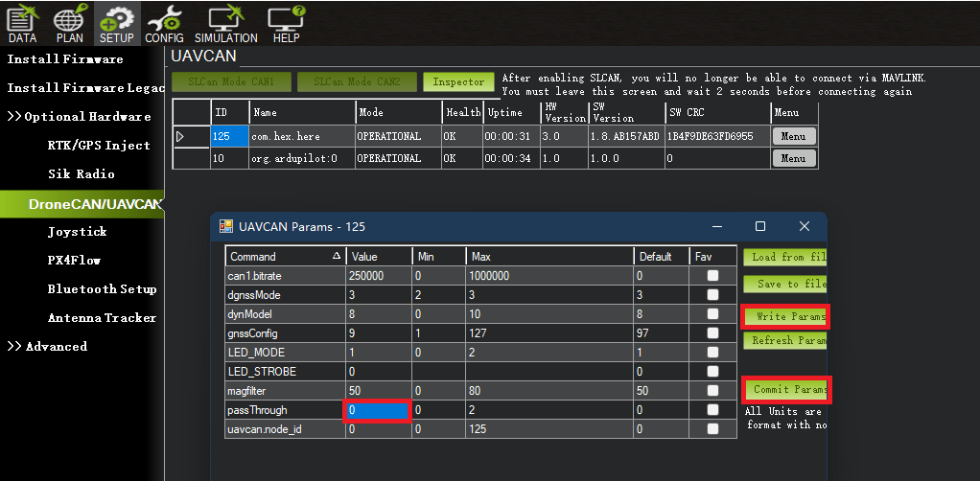Viewport: 980px width, 481px height.
Task: Click the Health column header
Action: (x=462, y=112)
